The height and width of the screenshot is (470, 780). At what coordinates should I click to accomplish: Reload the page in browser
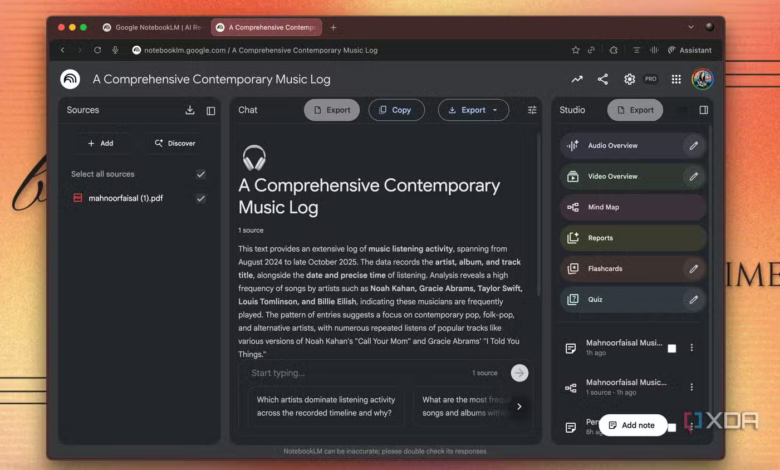(98, 50)
